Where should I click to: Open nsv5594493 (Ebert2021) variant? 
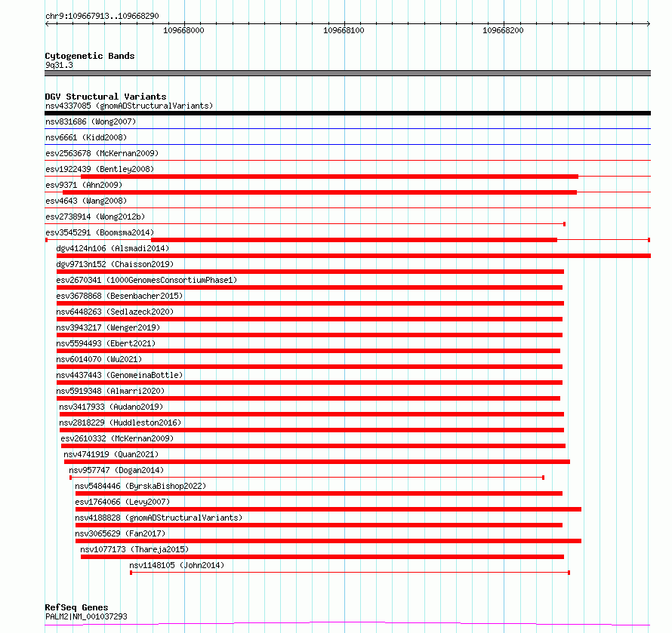106,343
